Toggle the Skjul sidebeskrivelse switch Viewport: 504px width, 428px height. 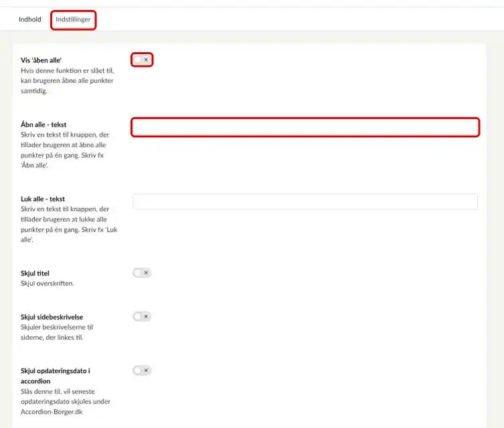point(142,316)
